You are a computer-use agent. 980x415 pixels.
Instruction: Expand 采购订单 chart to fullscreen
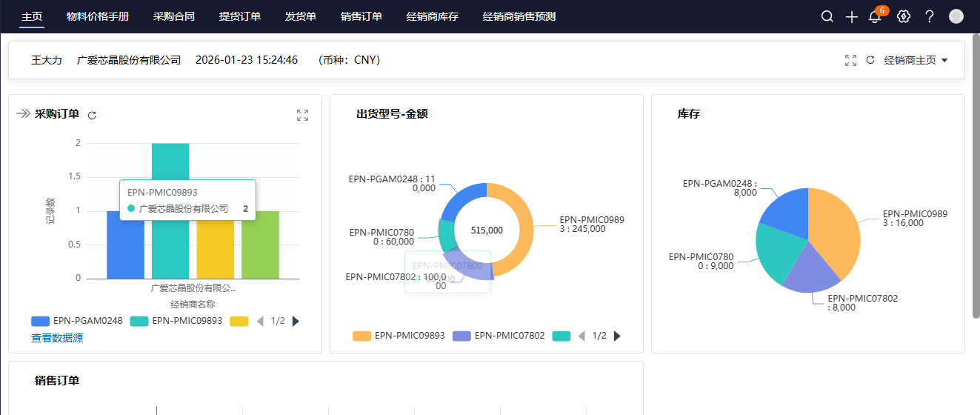[x=302, y=115]
